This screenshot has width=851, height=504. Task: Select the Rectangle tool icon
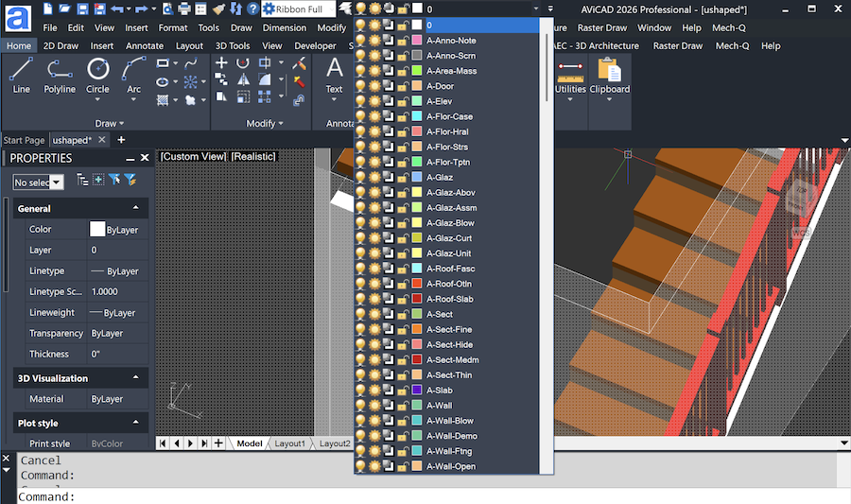click(163, 63)
